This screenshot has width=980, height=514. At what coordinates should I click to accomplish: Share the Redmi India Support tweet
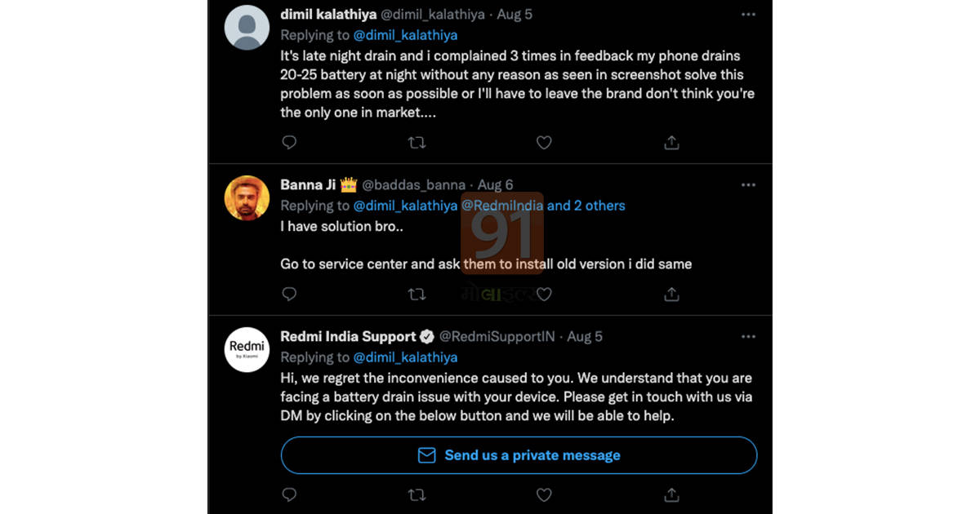[x=671, y=494]
